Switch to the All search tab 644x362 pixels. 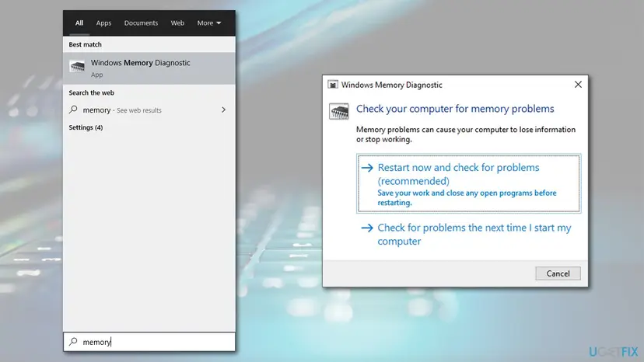(79, 23)
